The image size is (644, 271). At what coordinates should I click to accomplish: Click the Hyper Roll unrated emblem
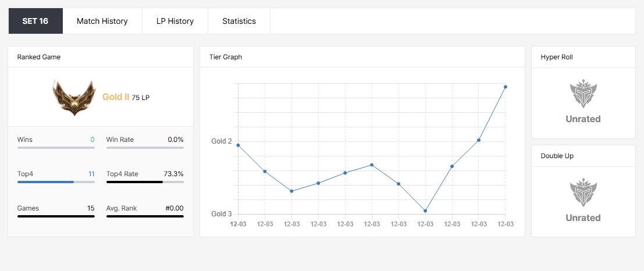click(583, 94)
